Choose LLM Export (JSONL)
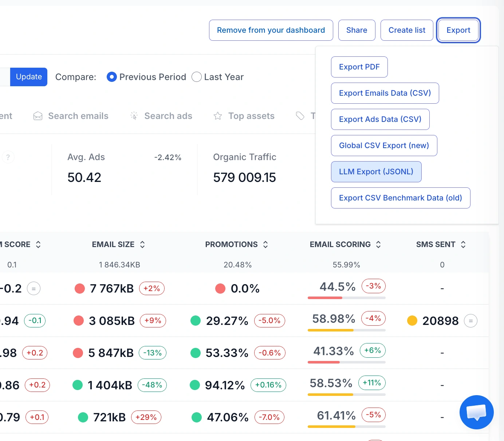The width and height of the screenshot is (504, 441). pyautogui.click(x=376, y=172)
